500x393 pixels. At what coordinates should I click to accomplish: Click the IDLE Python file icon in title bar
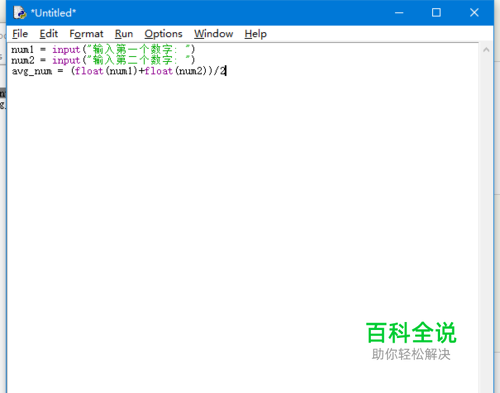tap(20, 13)
